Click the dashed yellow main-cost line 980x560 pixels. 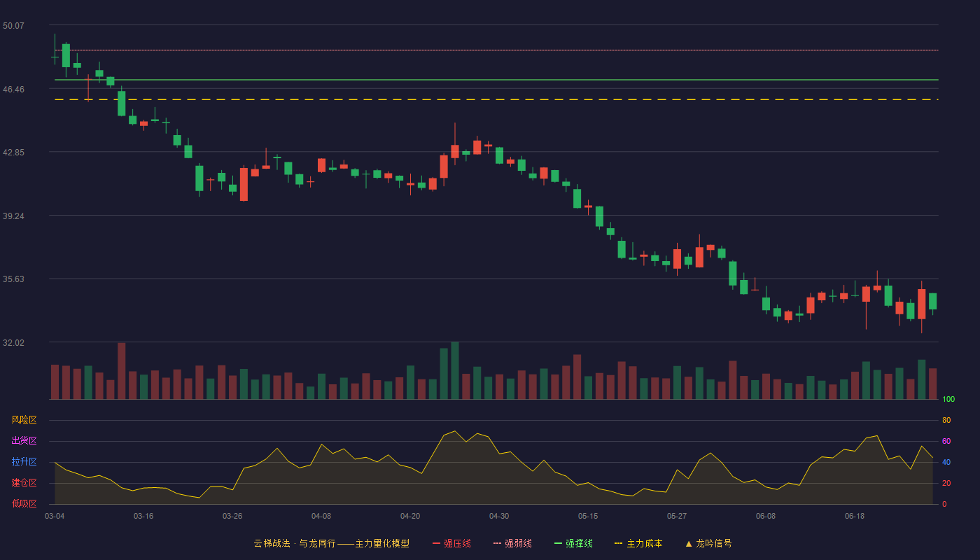(x=496, y=99)
